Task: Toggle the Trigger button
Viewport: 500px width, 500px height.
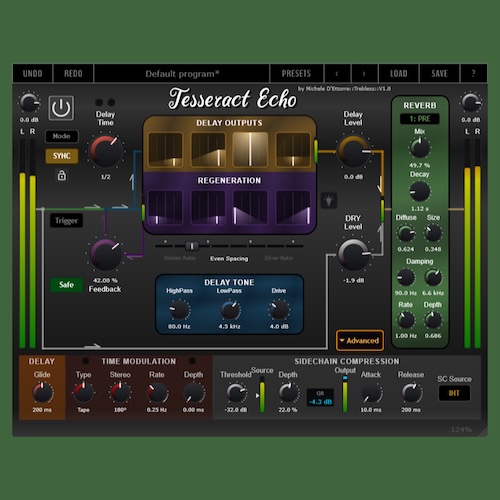Action: tap(66, 221)
